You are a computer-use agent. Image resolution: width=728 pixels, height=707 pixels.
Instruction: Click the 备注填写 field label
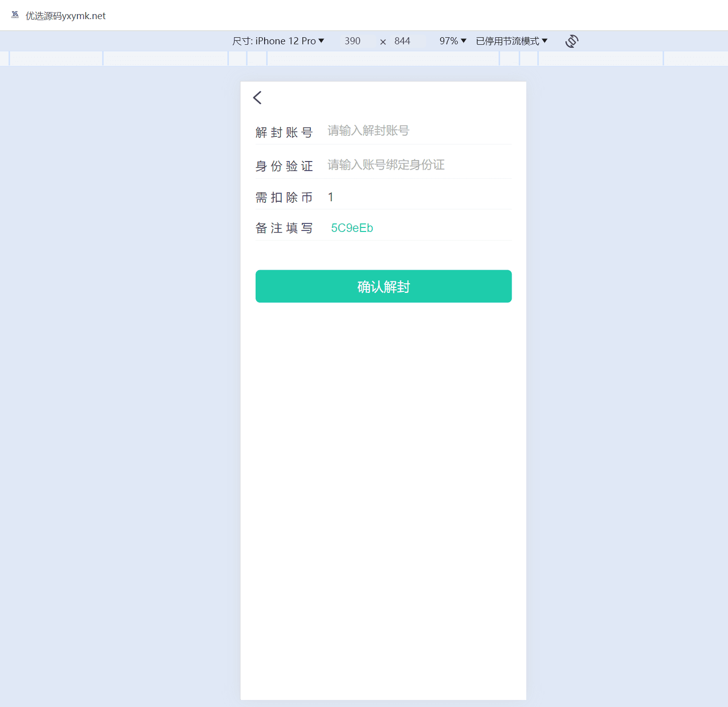click(284, 228)
